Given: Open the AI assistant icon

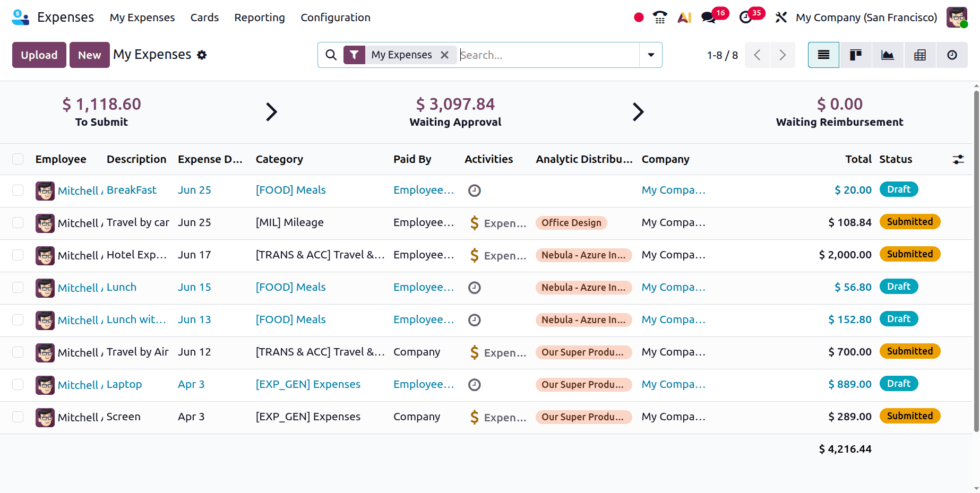Looking at the screenshot, I should click(684, 18).
